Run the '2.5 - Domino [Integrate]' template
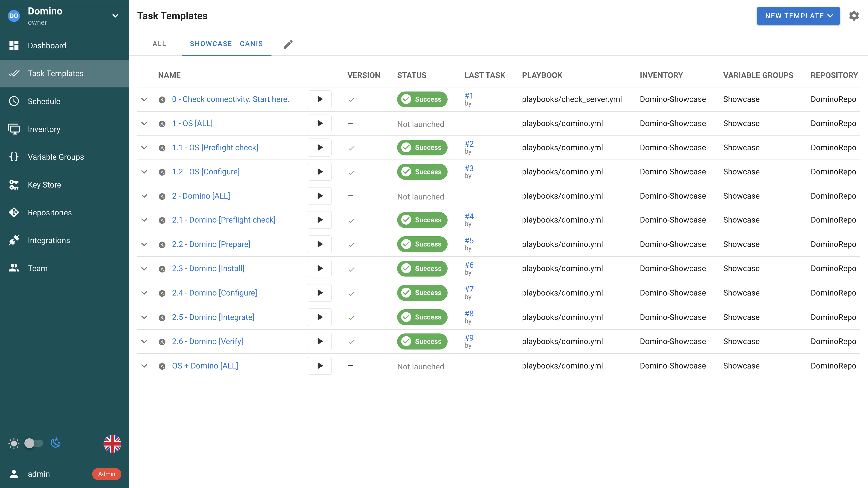 pyautogui.click(x=319, y=317)
